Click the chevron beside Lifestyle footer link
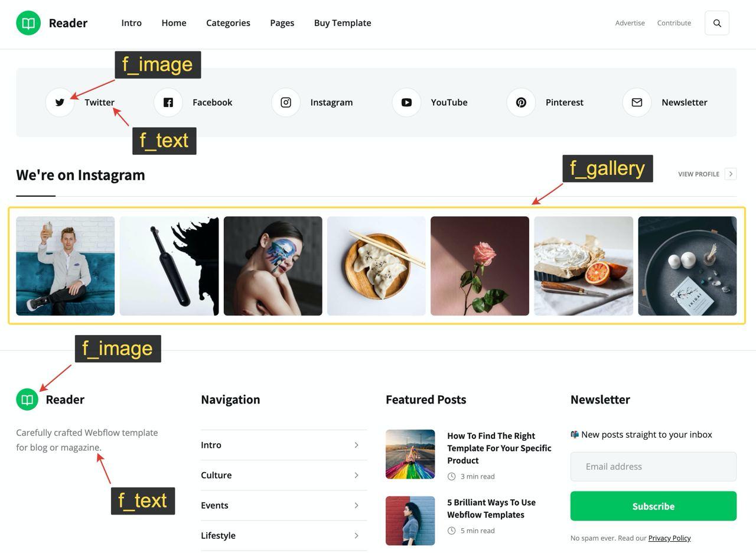This screenshot has height=553, width=756. point(356,535)
